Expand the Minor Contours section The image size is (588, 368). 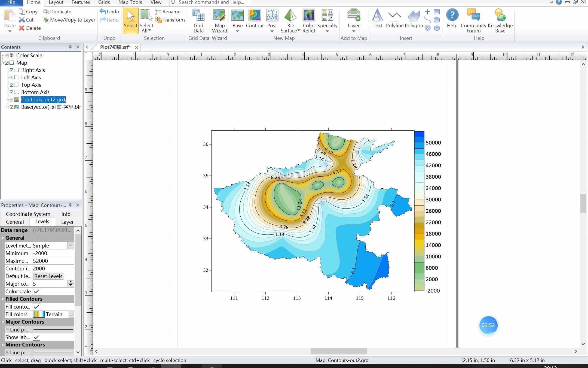pyautogui.click(x=3, y=345)
